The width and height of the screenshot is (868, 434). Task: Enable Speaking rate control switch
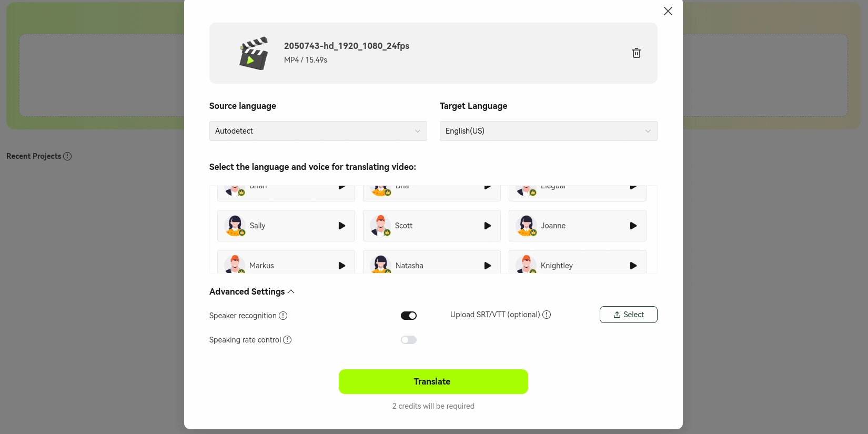pos(409,340)
